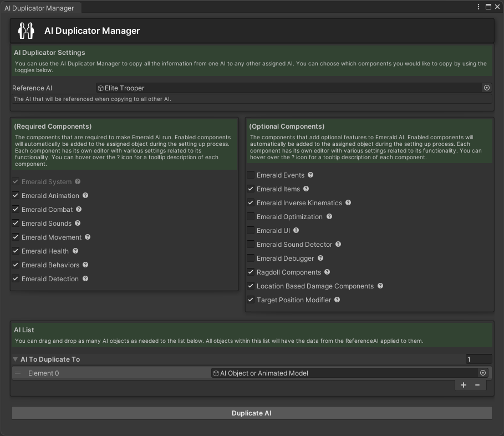Click the "(Optional Components)" heading

pyautogui.click(x=287, y=126)
